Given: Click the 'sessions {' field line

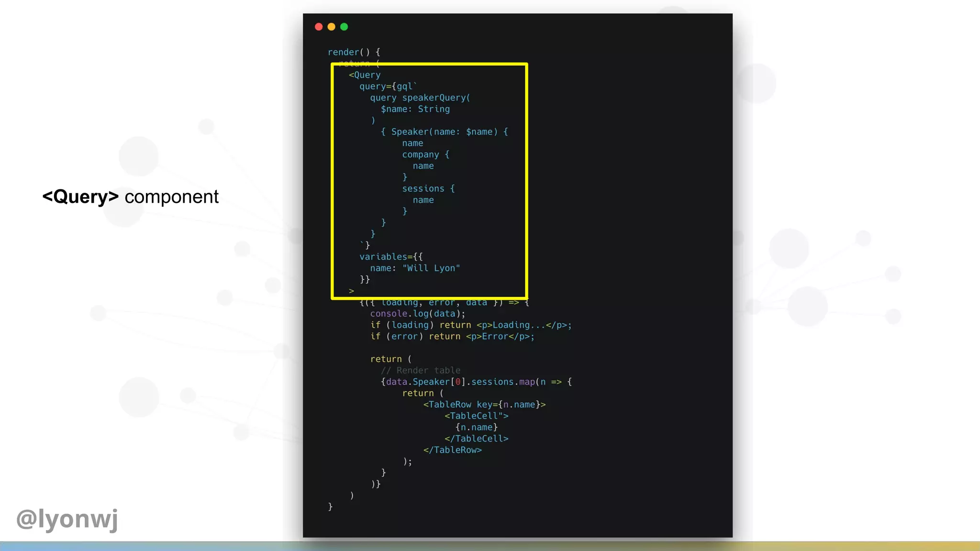Looking at the screenshot, I should tap(429, 189).
